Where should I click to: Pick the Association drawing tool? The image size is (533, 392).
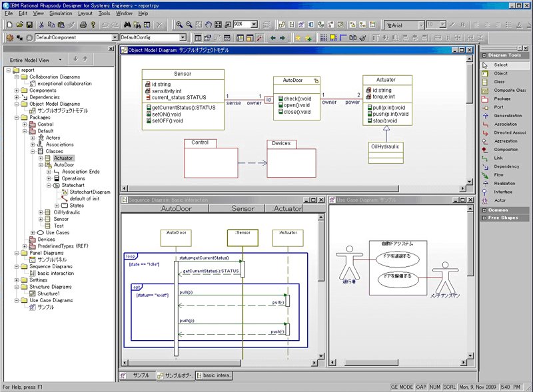pos(505,124)
